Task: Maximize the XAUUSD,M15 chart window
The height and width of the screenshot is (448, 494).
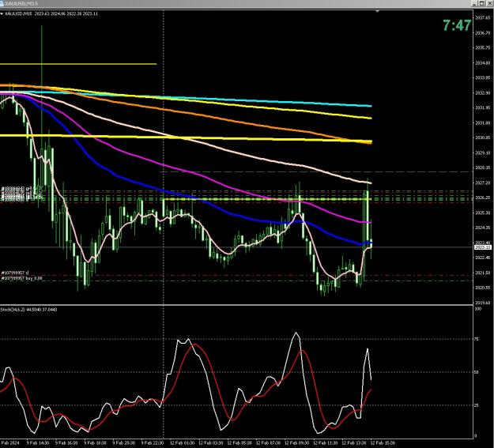Action: tap(482, 3)
